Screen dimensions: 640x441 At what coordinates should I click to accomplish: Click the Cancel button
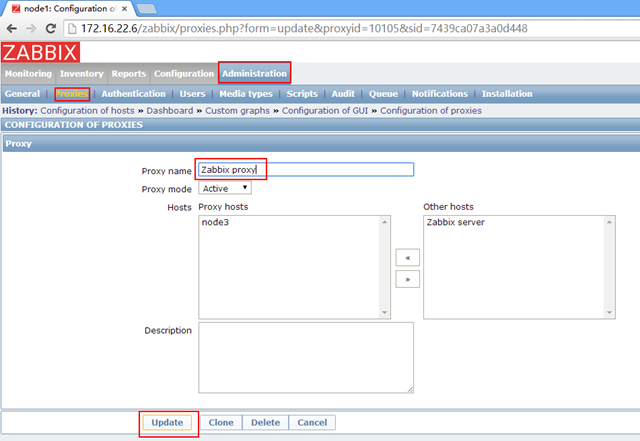tap(312, 423)
